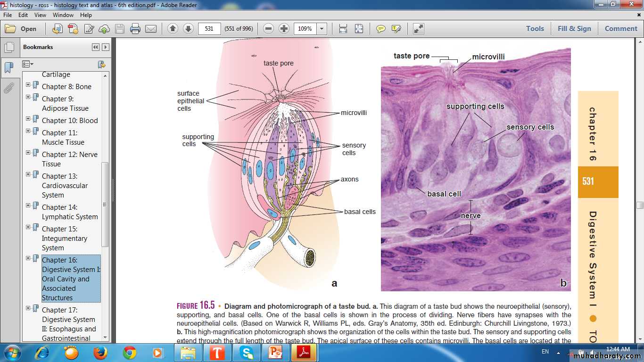Click the Send by email envelope icon
This screenshot has width=644, height=362.
point(151,29)
